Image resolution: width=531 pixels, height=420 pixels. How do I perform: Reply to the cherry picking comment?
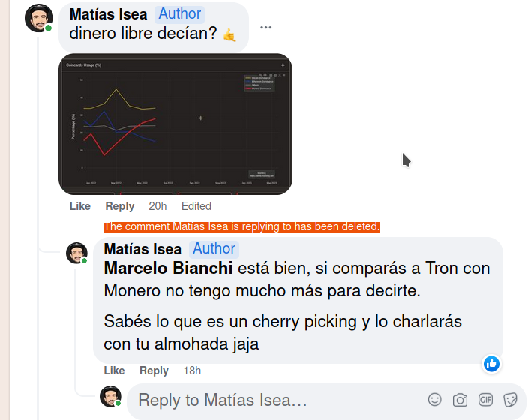[x=154, y=370]
